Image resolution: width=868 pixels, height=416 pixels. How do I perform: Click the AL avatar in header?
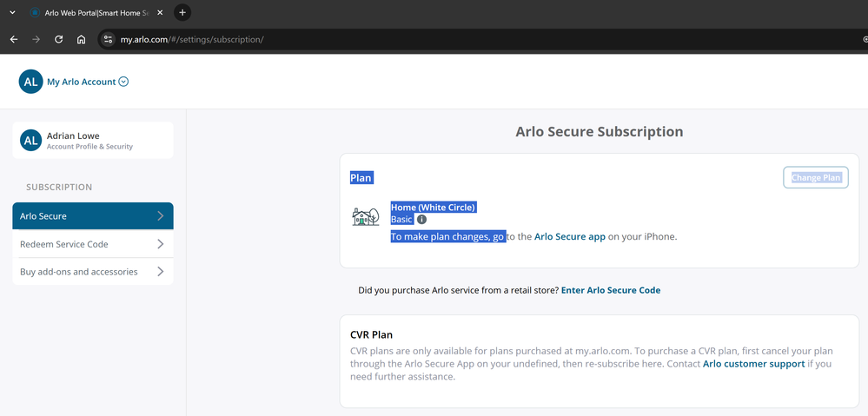[31, 82]
